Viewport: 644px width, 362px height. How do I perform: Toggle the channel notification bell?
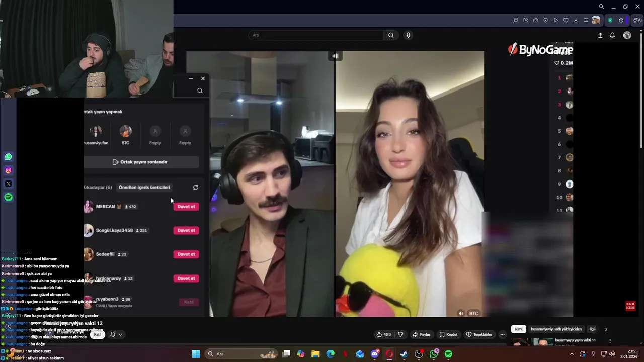tap(113, 334)
